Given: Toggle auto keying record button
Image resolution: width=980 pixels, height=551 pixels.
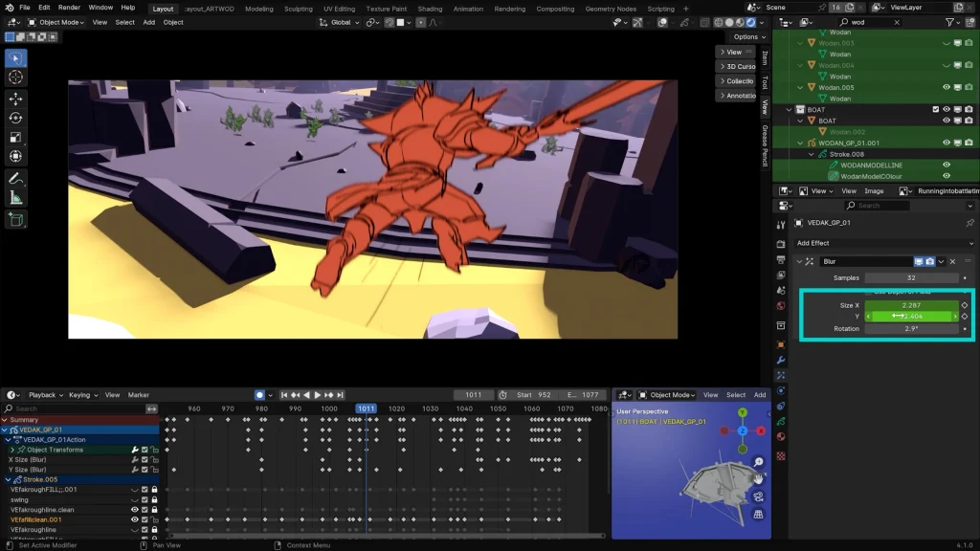Looking at the screenshot, I should tap(259, 395).
